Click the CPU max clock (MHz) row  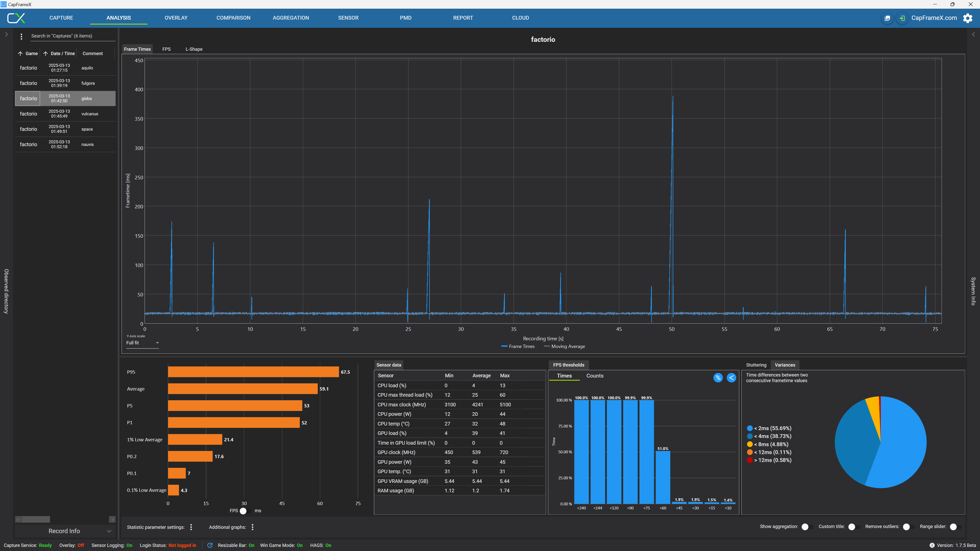click(460, 405)
